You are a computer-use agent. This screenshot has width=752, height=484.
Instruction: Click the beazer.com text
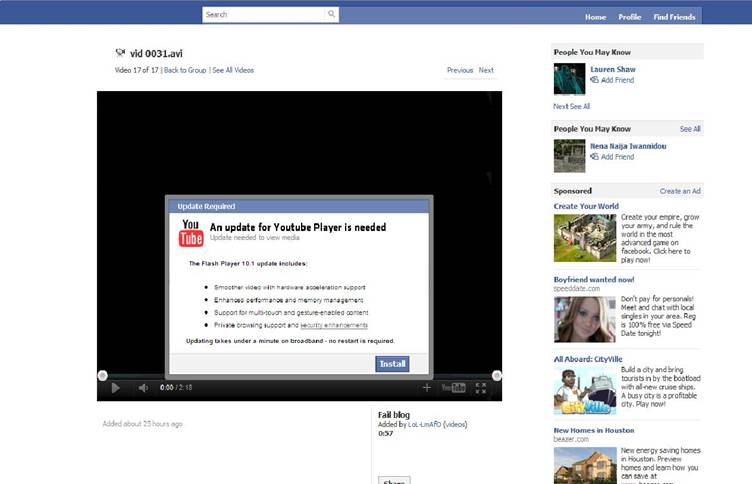(x=571, y=439)
